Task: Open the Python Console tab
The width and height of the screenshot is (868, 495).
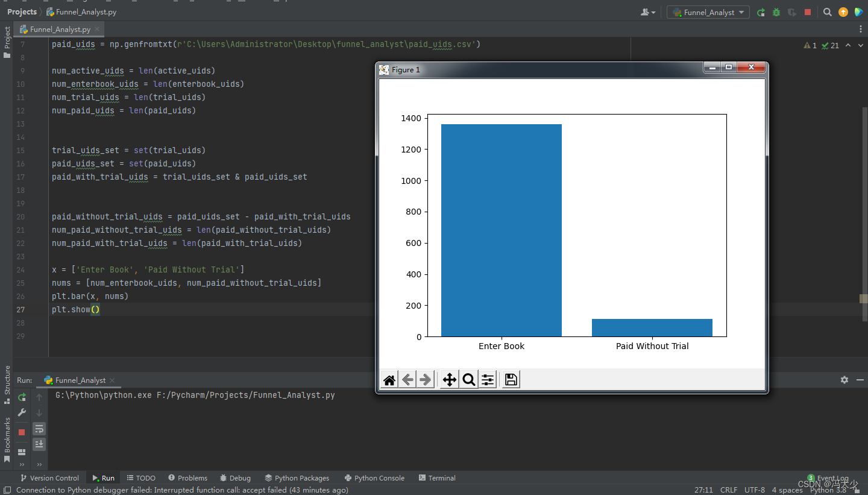Action: coord(374,478)
